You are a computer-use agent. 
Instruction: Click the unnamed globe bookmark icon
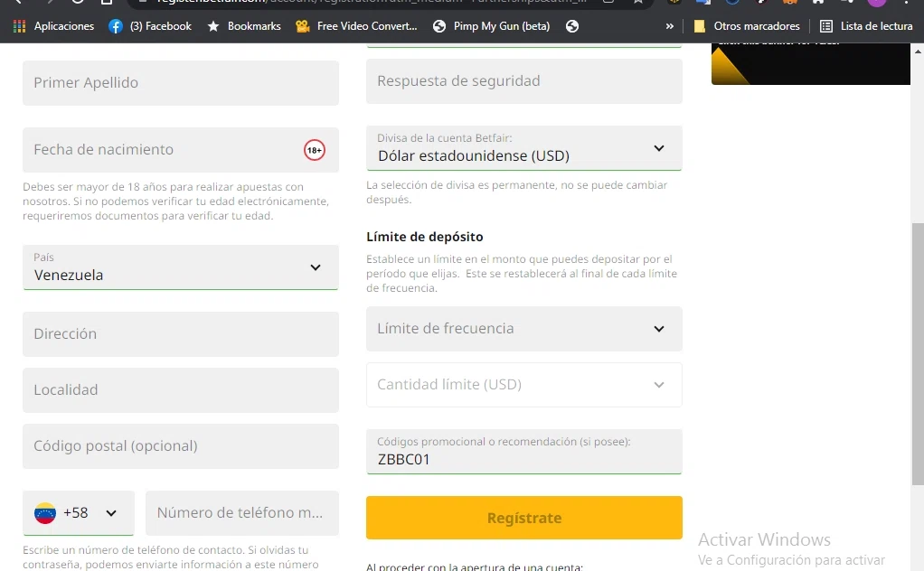[572, 26]
